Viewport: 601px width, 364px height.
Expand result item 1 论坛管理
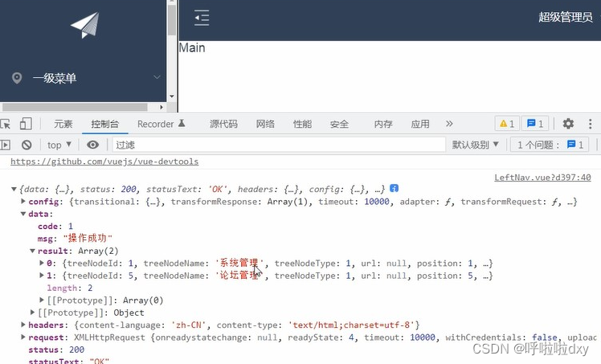tap(42, 276)
